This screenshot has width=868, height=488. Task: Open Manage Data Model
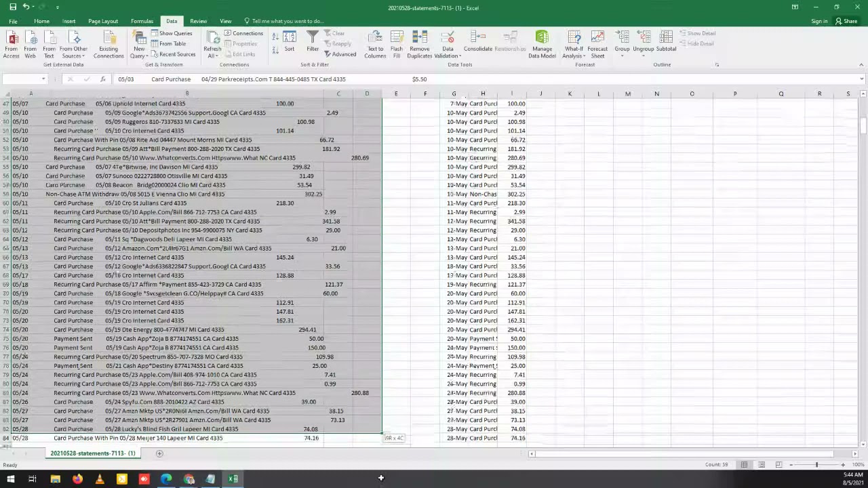point(542,45)
